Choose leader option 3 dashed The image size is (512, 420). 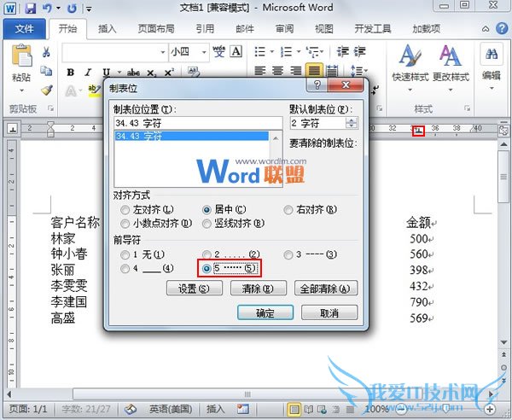288,254
